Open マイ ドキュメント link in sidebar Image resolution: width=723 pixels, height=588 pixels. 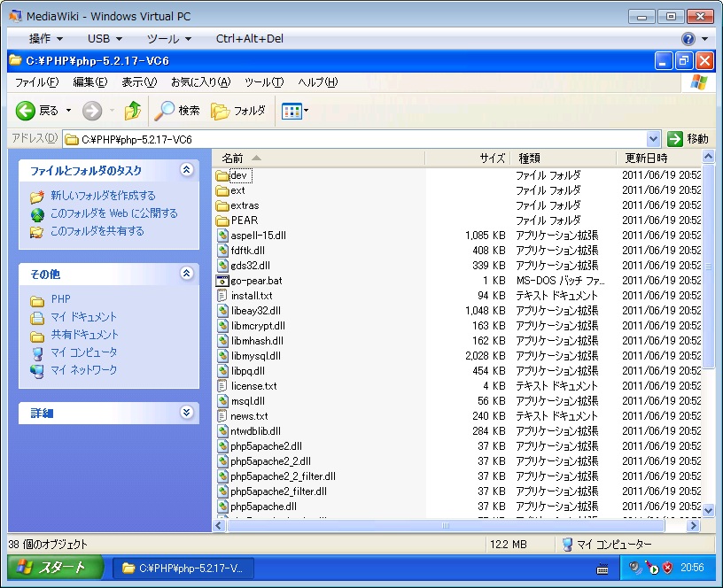[83, 317]
